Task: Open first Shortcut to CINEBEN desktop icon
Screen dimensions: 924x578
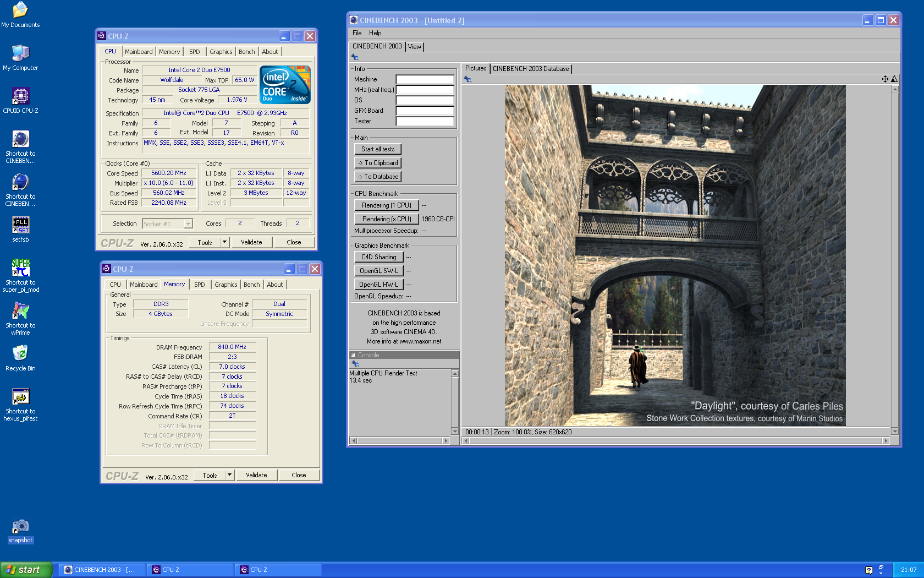Action: pos(20,139)
